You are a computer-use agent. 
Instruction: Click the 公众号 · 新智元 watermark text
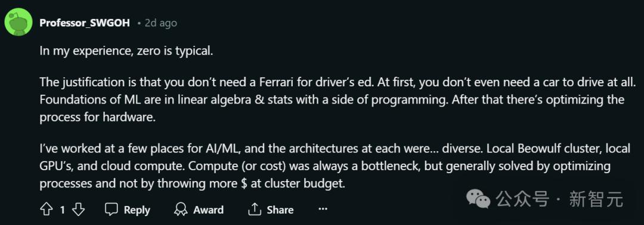pyautogui.click(x=559, y=199)
